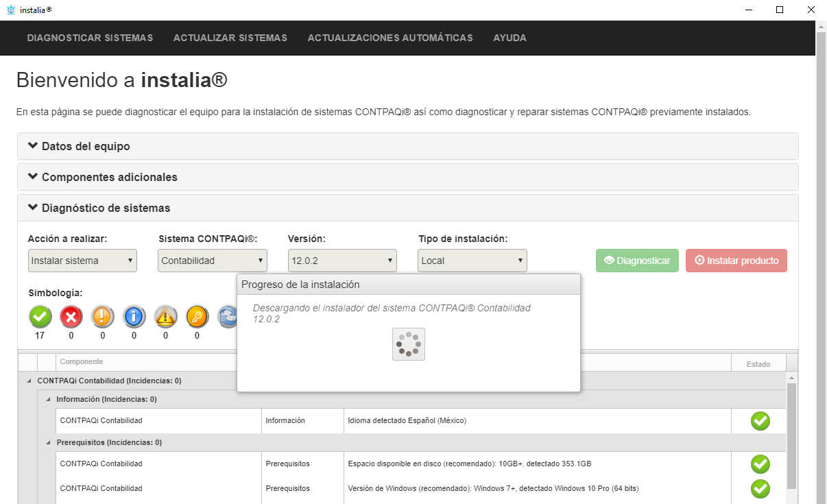Collapse the Prerequisitos group in the table
This screenshot has width=827, height=504.
pyautogui.click(x=48, y=443)
